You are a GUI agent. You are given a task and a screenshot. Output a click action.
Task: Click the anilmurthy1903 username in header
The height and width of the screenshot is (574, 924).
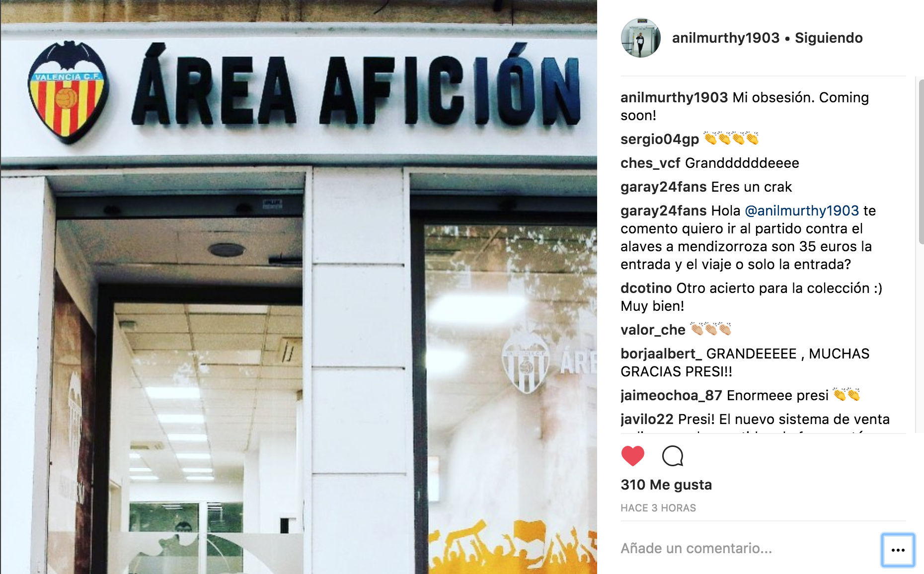pos(726,38)
